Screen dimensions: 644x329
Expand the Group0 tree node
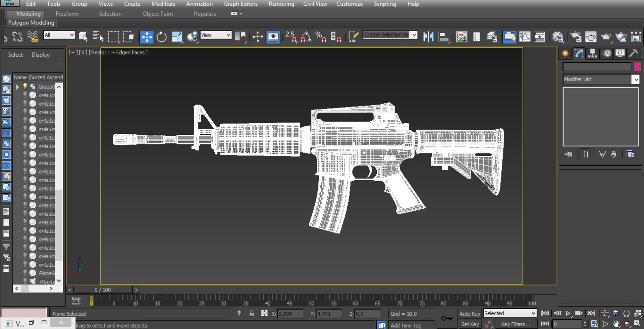(x=17, y=87)
